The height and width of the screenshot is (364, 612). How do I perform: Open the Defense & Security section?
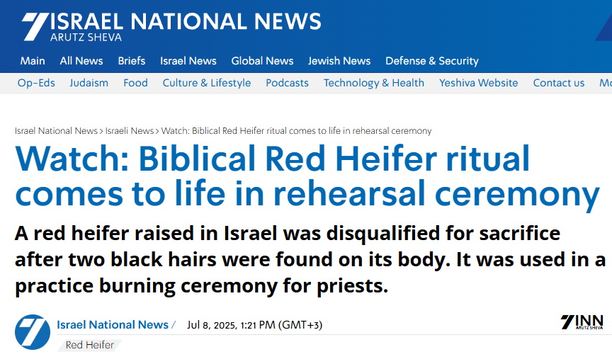click(432, 61)
